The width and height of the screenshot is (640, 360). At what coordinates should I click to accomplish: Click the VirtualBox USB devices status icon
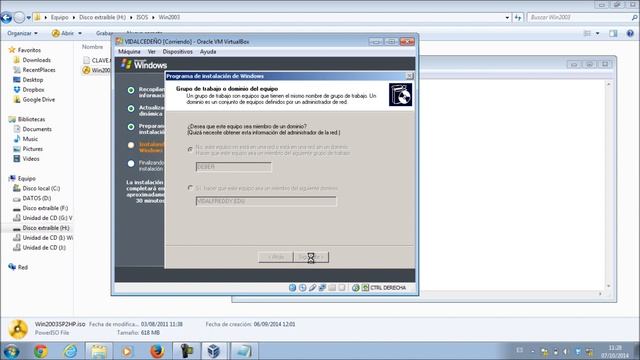312,288
